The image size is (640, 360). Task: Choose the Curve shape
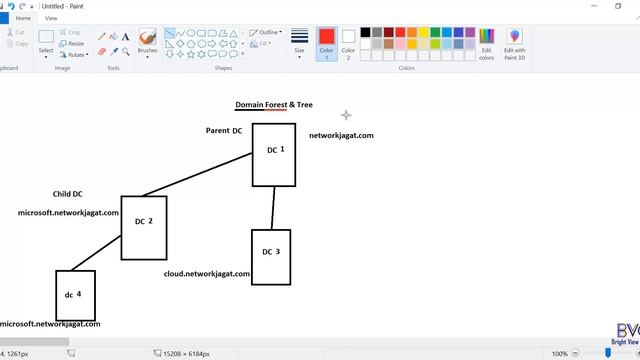[180, 33]
